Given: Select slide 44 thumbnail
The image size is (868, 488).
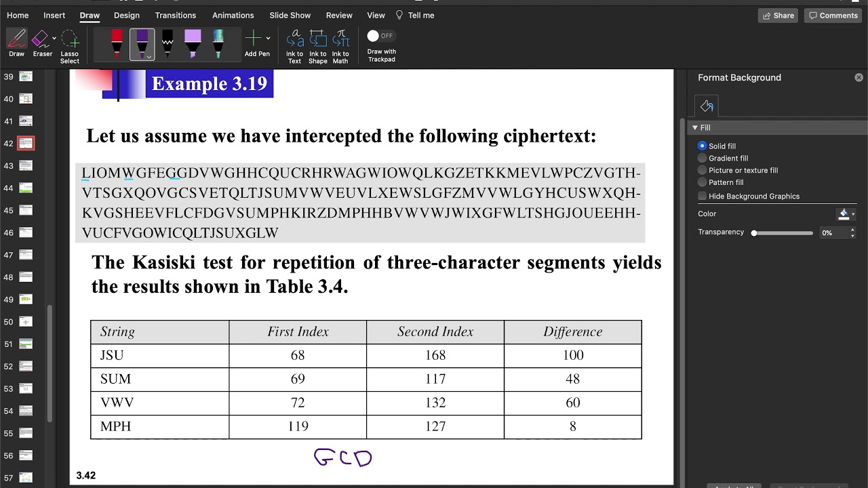Looking at the screenshot, I should (26, 188).
